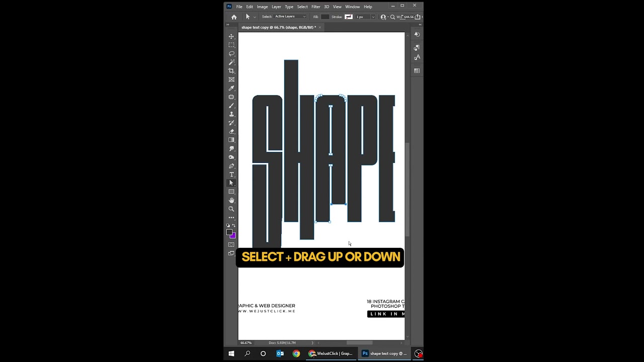Select the Frame tool
The image size is (644, 362).
pyautogui.click(x=231, y=79)
